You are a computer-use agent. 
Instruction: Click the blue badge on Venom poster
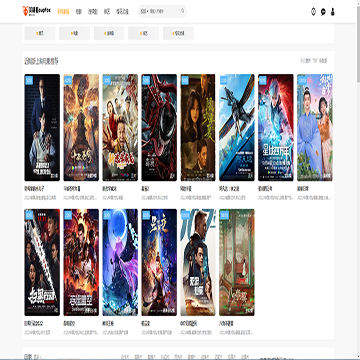coord(146,80)
